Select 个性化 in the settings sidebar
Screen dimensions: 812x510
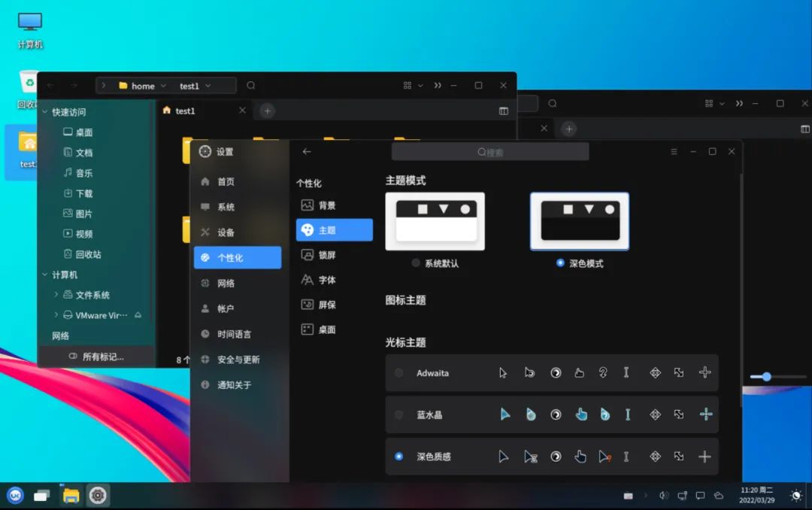click(x=238, y=257)
